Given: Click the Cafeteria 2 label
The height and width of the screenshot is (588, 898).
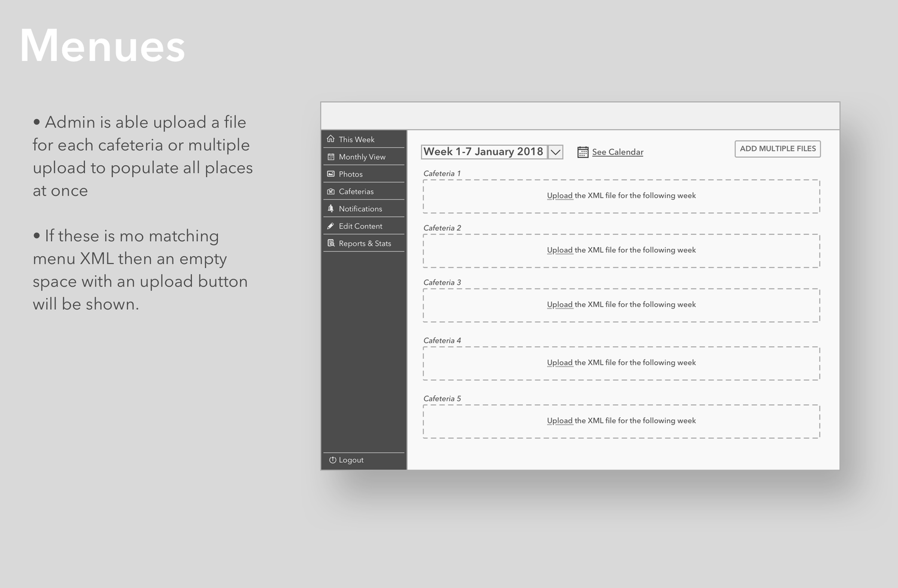Looking at the screenshot, I should (442, 228).
